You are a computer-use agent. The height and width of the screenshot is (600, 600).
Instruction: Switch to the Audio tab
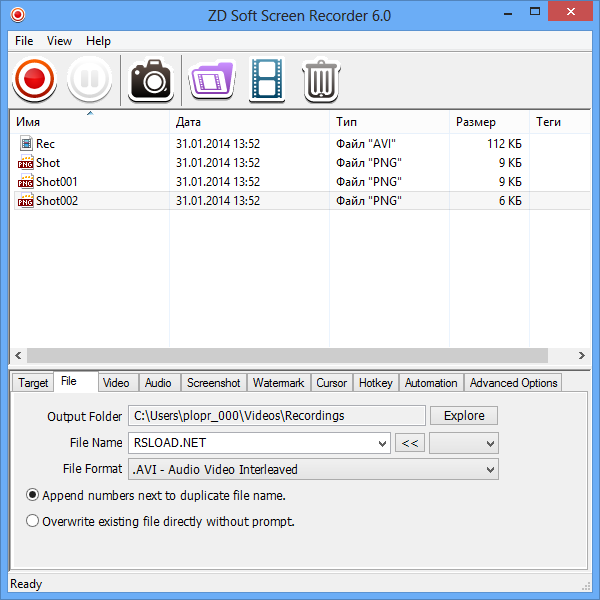click(x=158, y=383)
